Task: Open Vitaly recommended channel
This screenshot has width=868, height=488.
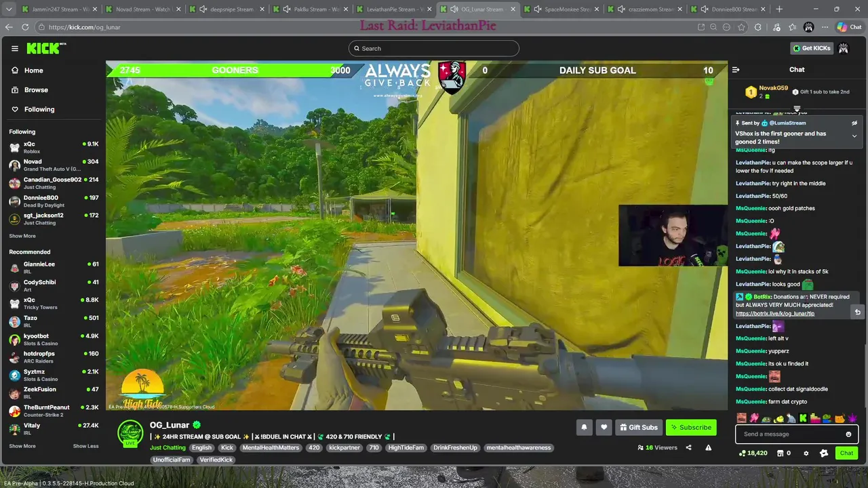Action: (54, 428)
